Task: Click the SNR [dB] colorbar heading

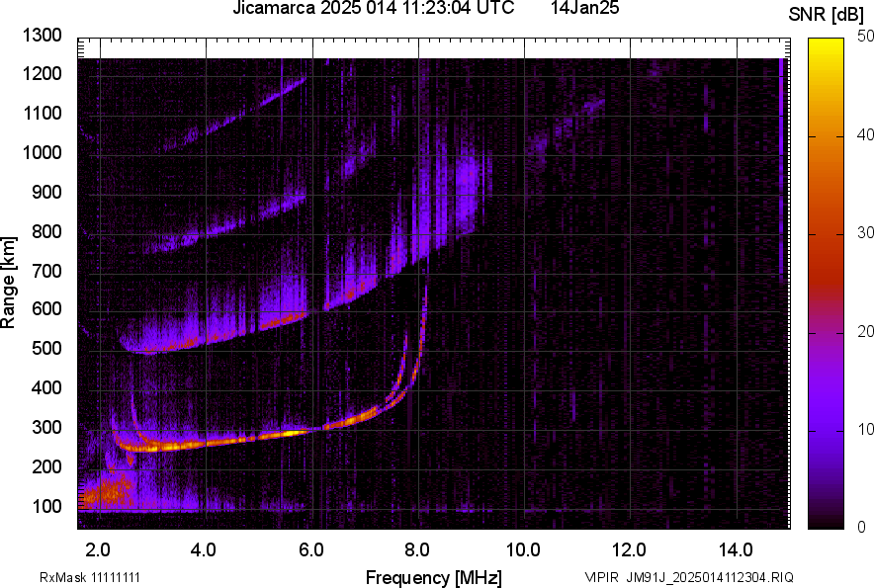Action: (826, 15)
